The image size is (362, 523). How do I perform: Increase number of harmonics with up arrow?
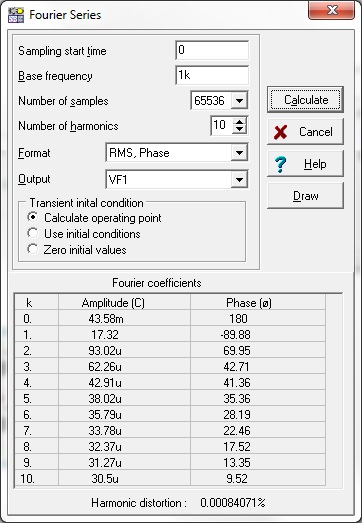point(240,122)
